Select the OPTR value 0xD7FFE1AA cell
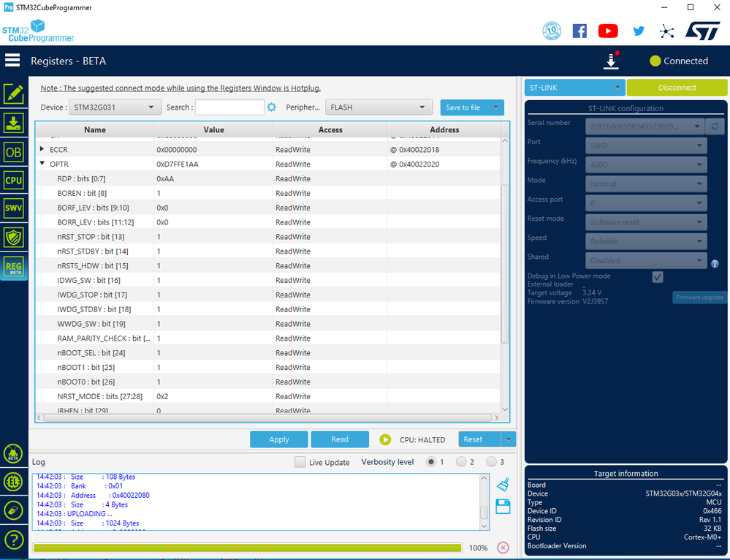This screenshot has height=560, width=730. point(213,164)
